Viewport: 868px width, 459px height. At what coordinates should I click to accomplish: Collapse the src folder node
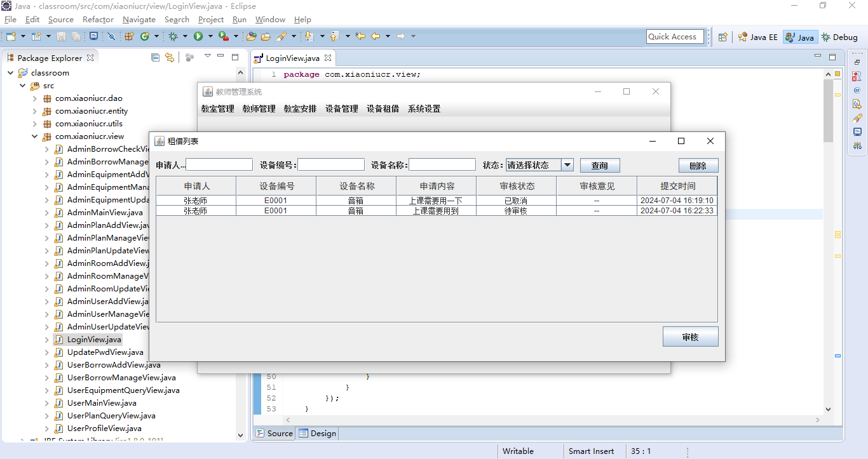[23, 86]
